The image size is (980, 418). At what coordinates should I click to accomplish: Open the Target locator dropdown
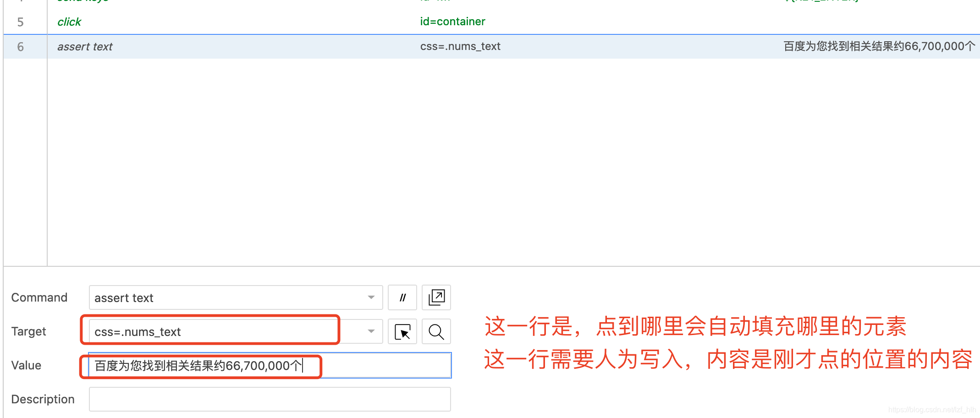tap(371, 331)
